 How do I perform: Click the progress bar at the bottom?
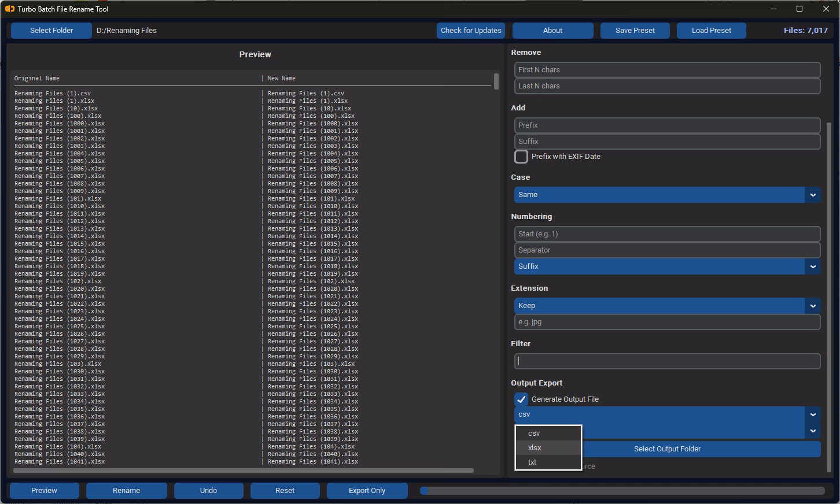(622, 491)
